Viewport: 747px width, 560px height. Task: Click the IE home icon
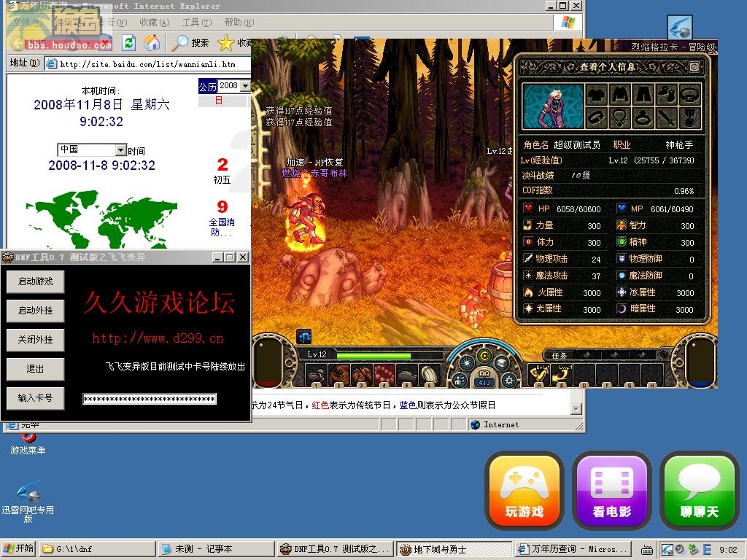pos(152,43)
